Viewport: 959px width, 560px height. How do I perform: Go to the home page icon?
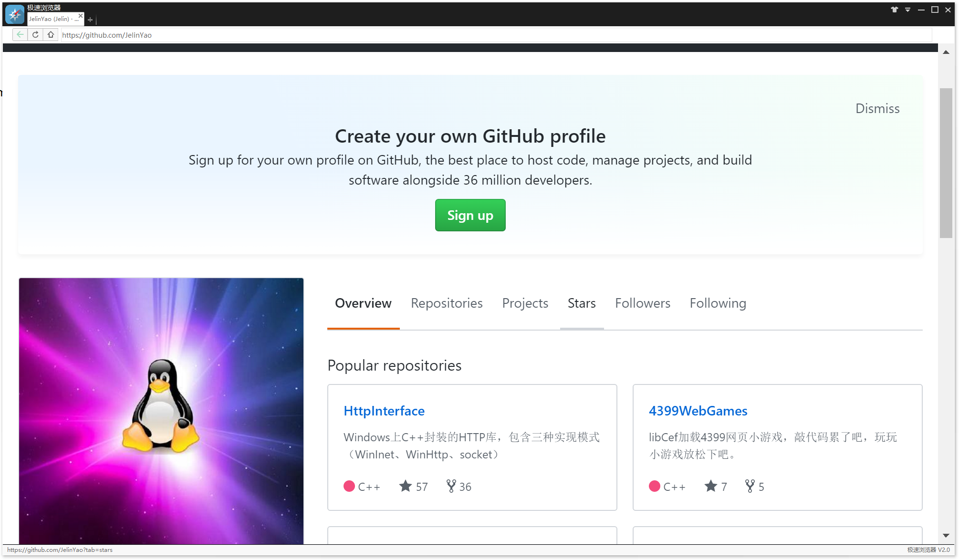[x=51, y=35]
